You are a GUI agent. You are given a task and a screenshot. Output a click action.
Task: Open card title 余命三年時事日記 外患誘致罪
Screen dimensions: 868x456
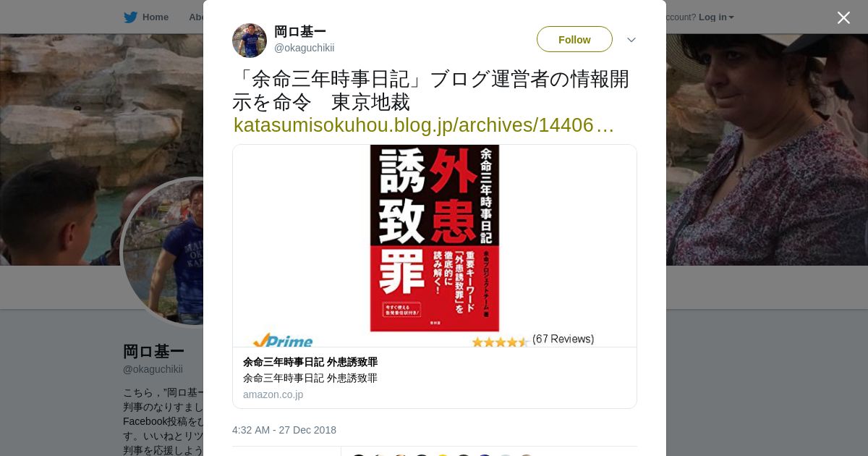[310, 362]
